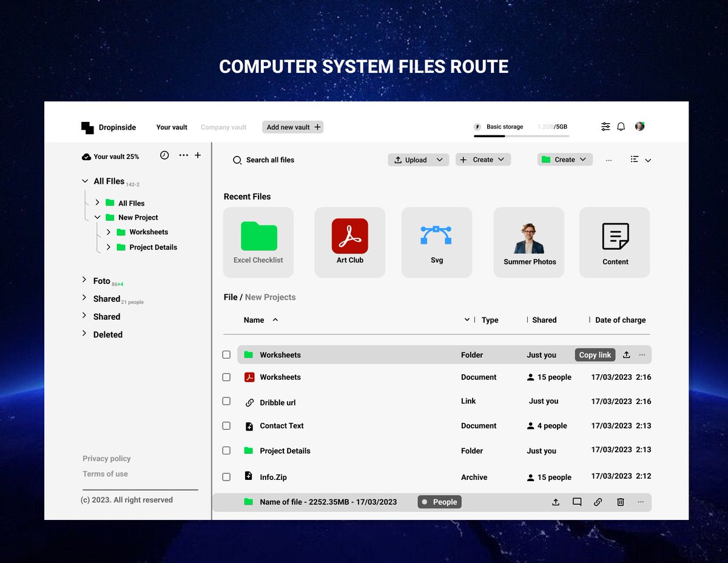The height and width of the screenshot is (563, 728).
Task: Open the Create dropdown with the plus sign
Action: pyautogui.click(x=484, y=160)
